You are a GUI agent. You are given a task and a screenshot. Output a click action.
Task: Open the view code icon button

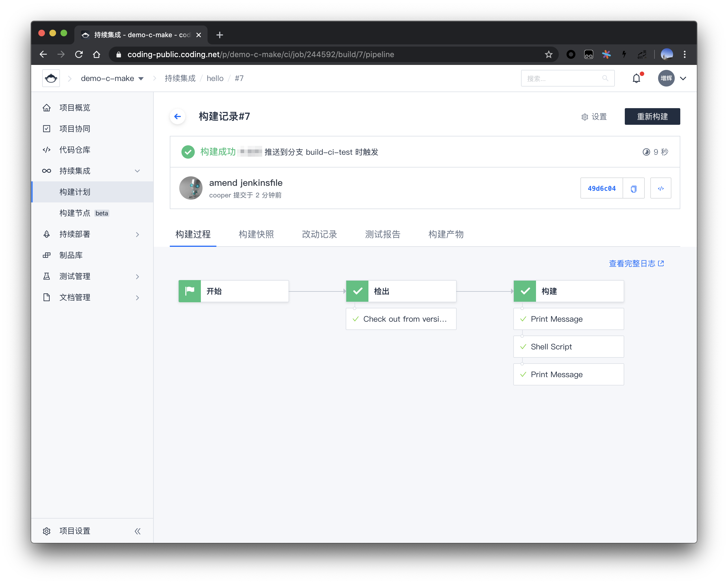661,188
